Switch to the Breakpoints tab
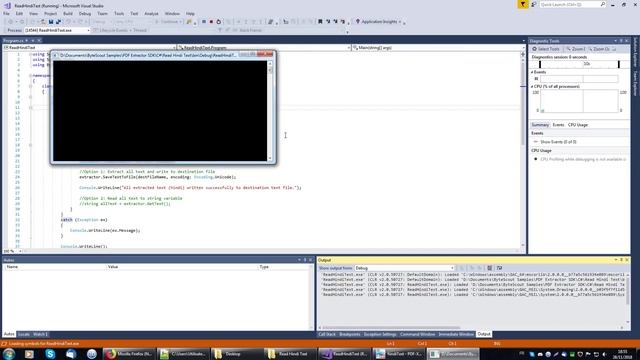Screen dimensions: 640x360 coord(349,334)
